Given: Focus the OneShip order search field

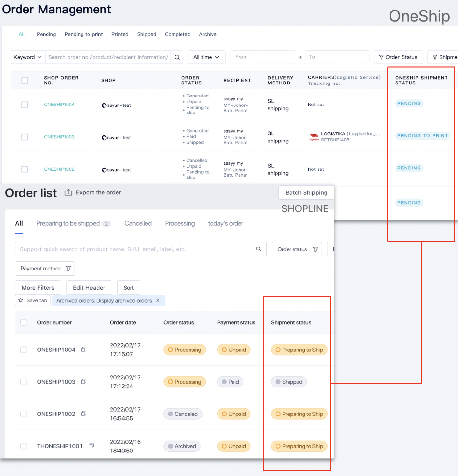Looking at the screenshot, I should (108, 57).
